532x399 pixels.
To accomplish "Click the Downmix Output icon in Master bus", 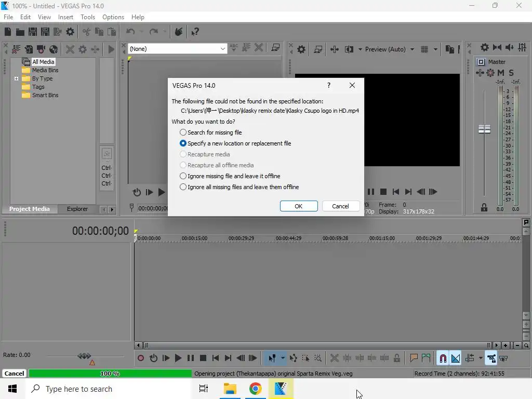I will coord(497,47).
